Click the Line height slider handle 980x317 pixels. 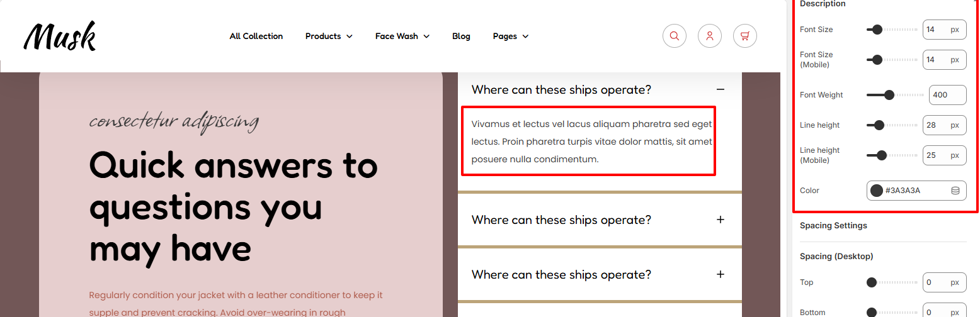click(879, 125)
